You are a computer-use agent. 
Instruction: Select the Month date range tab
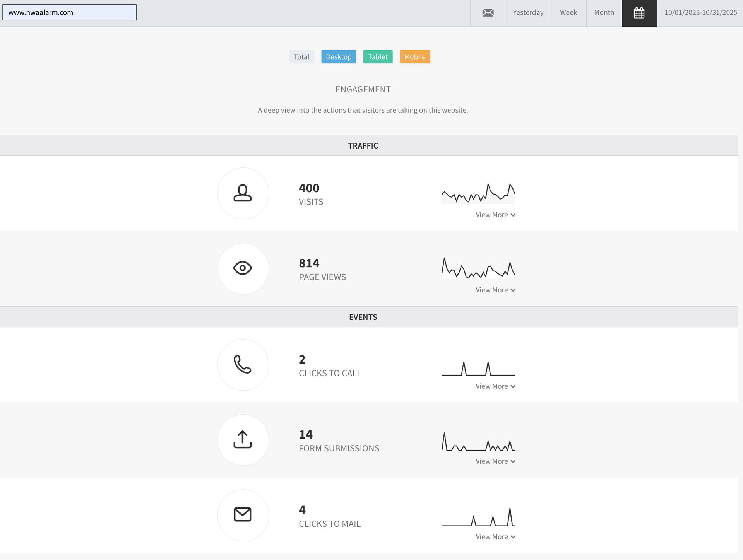pos(604,13)
